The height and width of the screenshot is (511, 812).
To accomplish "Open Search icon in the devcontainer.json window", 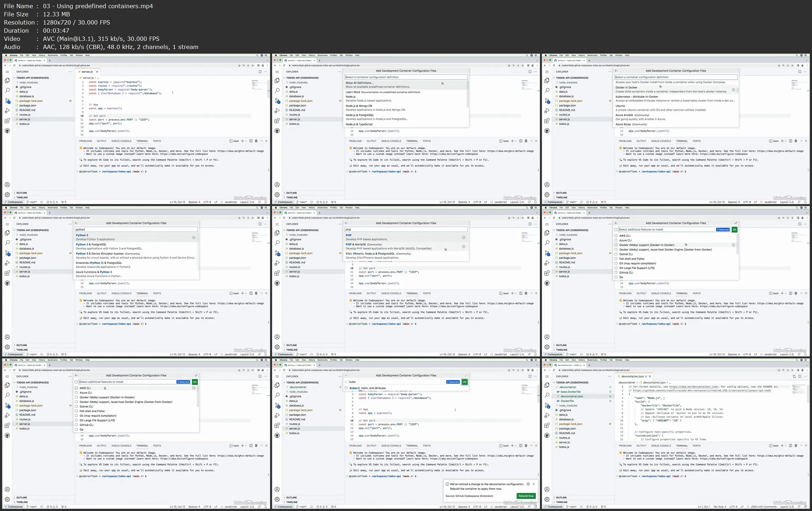I will [547, 395].
